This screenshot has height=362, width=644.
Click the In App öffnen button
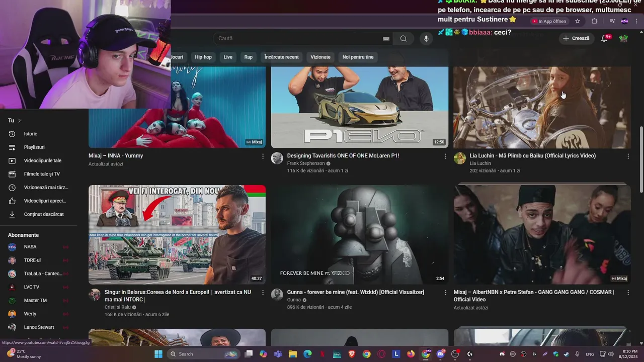(x=549, y=21)
